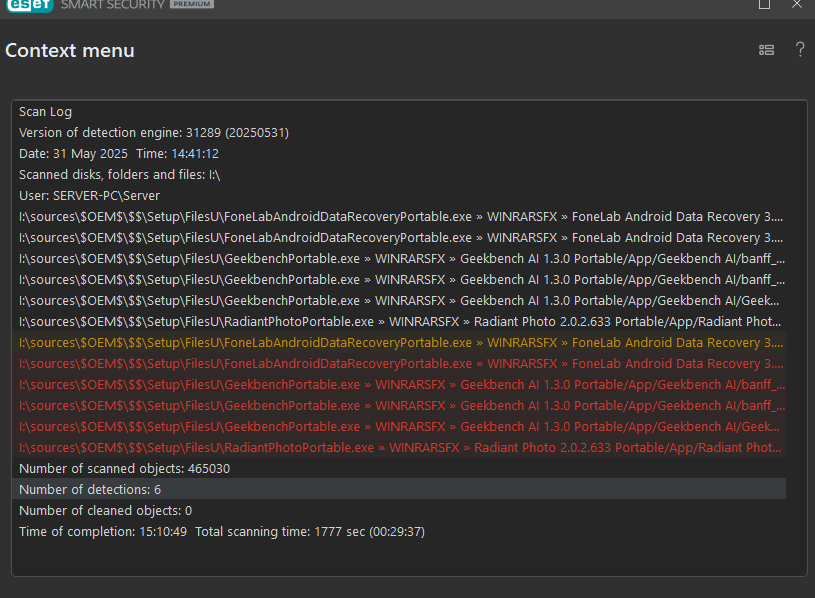The image size is (815, 598).
Task: Maximize the ESET window
Action: (x=764, y=4)
